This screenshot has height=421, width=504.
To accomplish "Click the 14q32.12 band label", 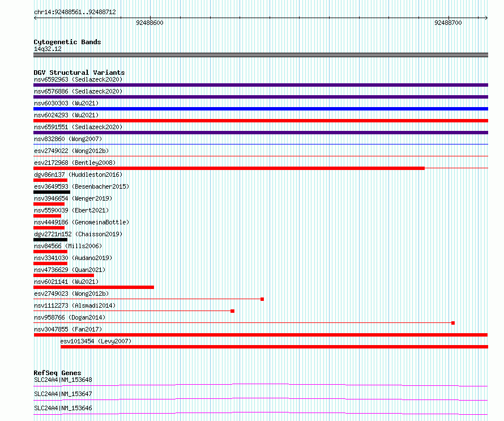I will click(x=48, y=49).
